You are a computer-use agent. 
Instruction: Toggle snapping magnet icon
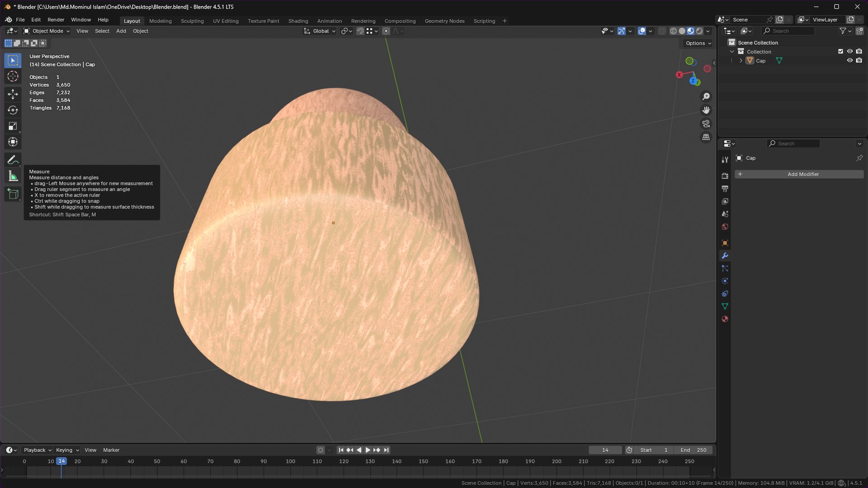(360, 31)
